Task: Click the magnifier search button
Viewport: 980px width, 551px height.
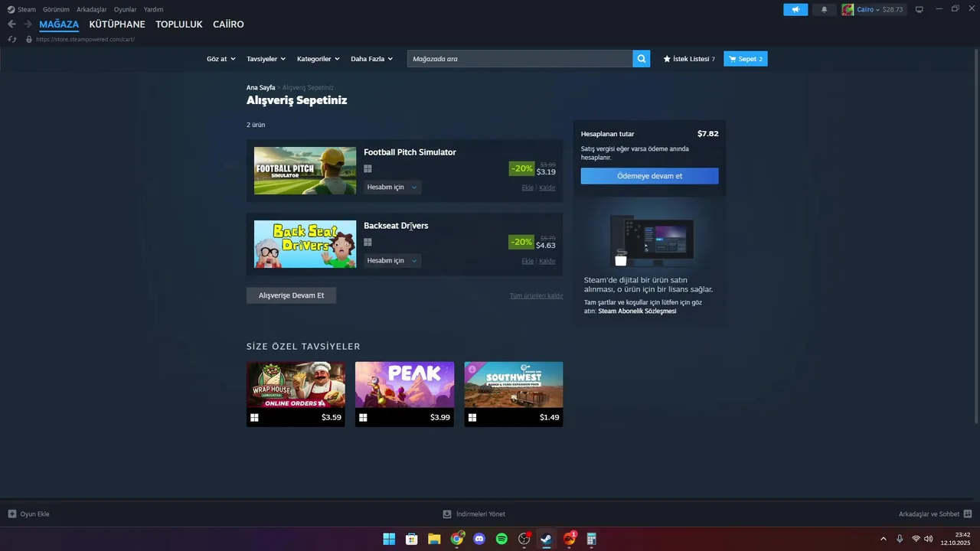Action: (642, 59)
